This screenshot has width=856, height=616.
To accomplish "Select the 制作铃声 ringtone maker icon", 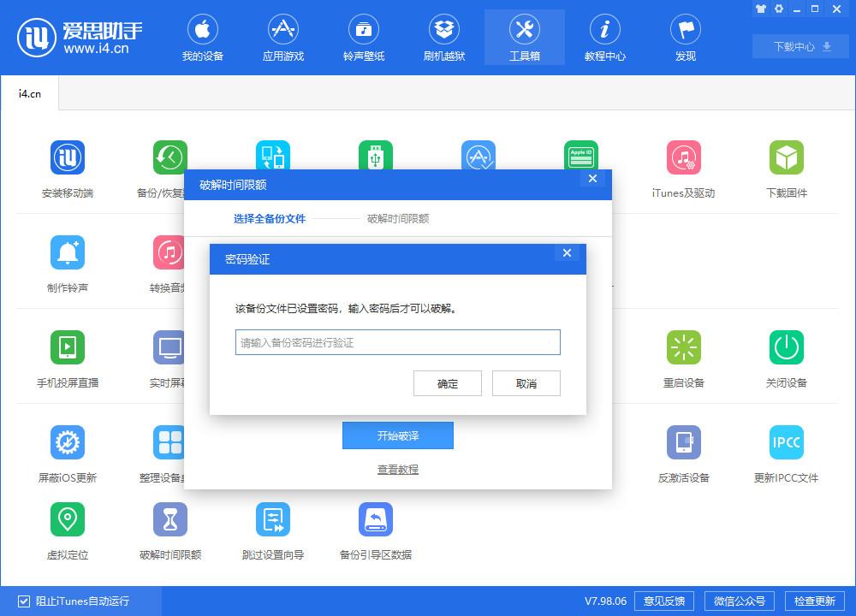I will point(68,261).
